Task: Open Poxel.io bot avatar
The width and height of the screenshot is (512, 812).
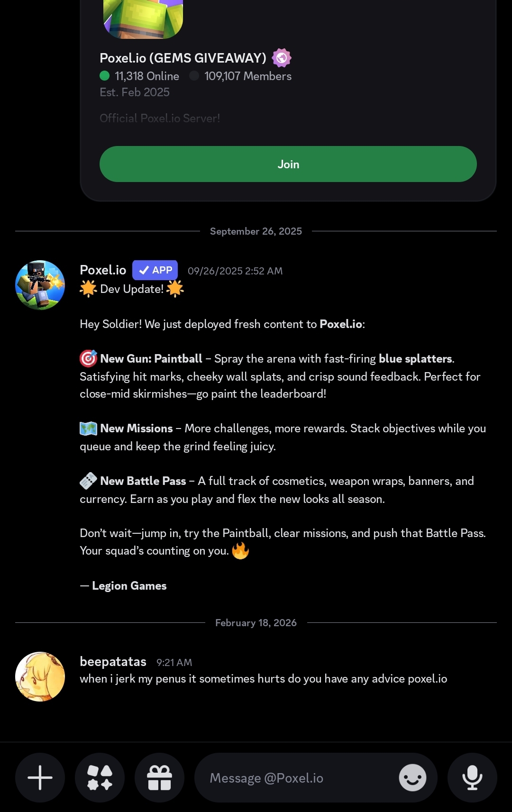Action: tap(40, 285)
